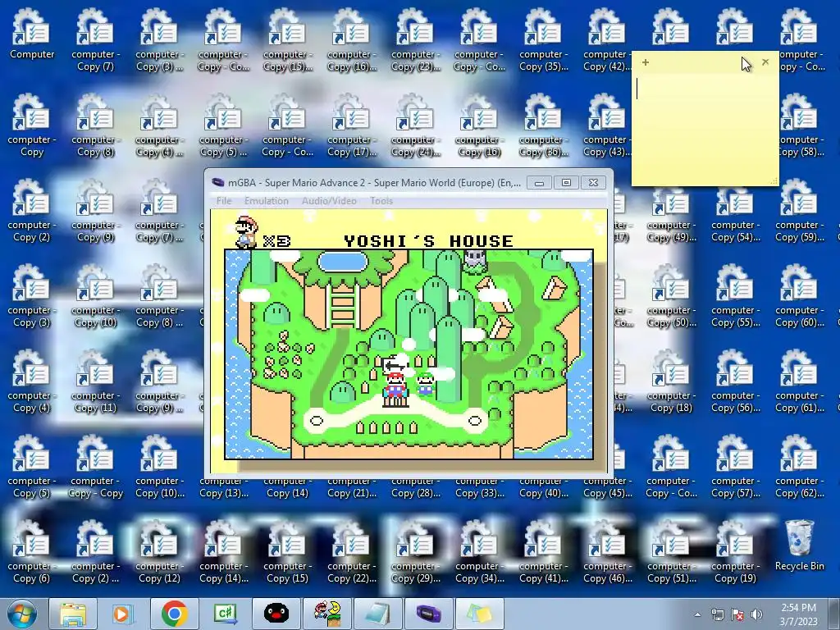
Task: Open the Audio/Video menu in mGBA
Action: [x=329, y=201]
